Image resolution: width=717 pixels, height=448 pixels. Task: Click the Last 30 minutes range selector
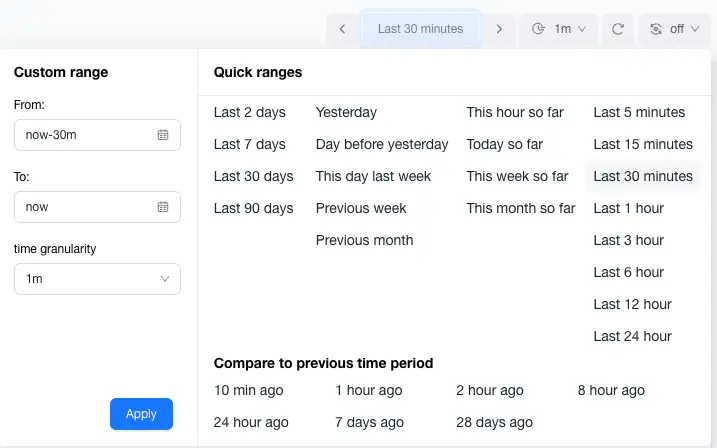click(420, 29)
